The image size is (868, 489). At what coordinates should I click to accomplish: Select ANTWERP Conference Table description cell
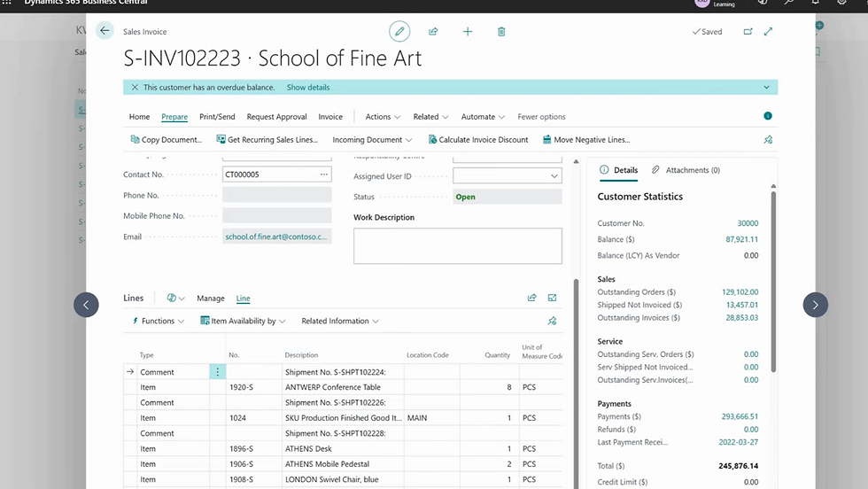point(344,387)
